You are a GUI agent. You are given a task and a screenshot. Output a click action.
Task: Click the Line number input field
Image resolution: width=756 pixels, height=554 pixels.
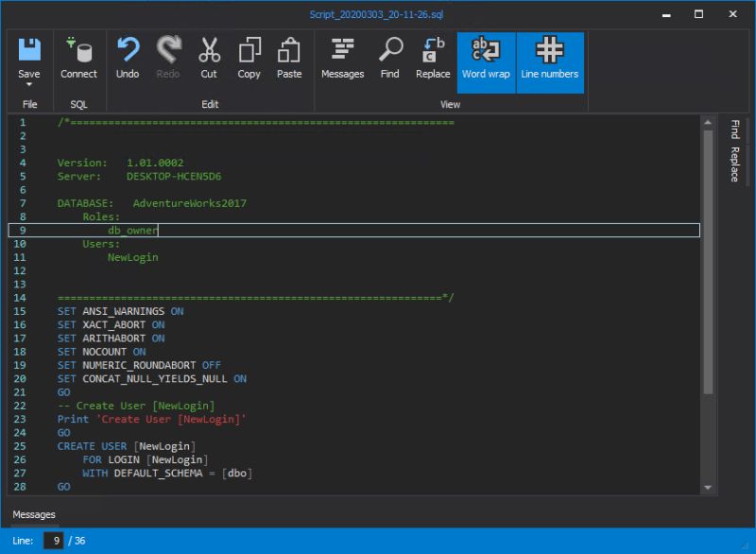(55, 540)
